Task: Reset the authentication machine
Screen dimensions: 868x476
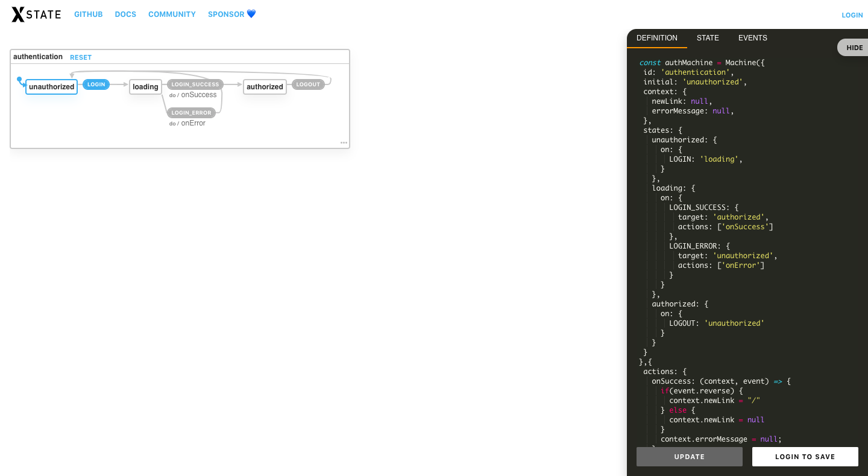Action: click(81, 57)
